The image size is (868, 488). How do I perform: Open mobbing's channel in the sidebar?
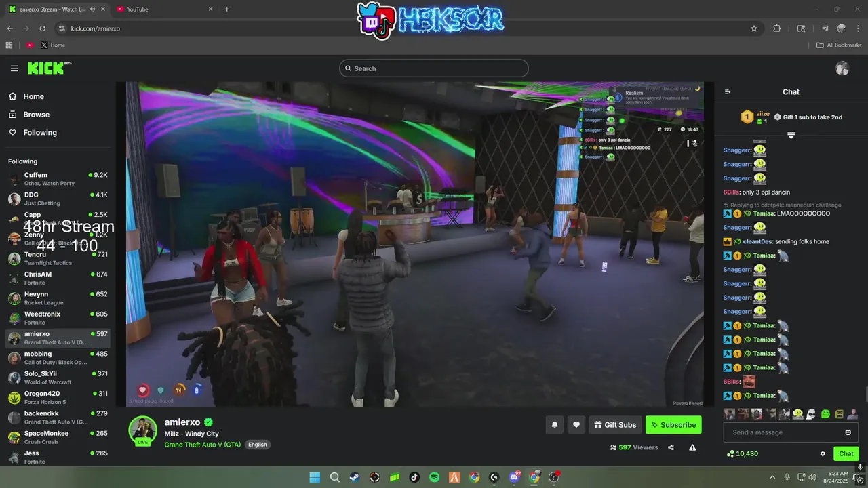(58, 358)
